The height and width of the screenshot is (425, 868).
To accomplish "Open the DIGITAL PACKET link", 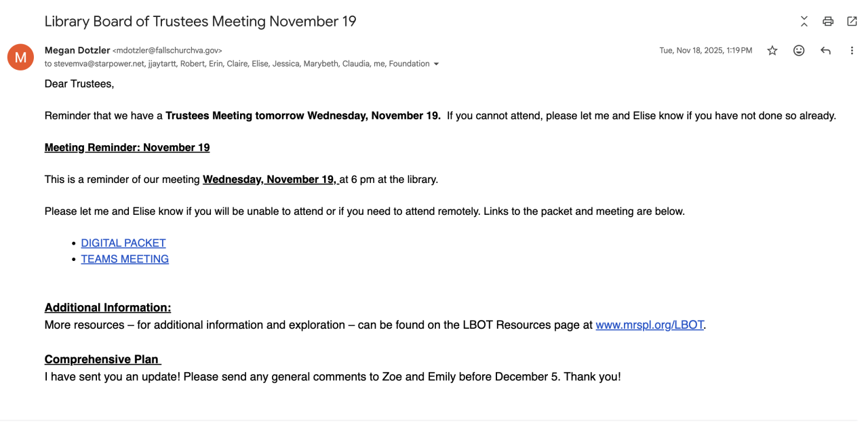I will pos(123,243).
